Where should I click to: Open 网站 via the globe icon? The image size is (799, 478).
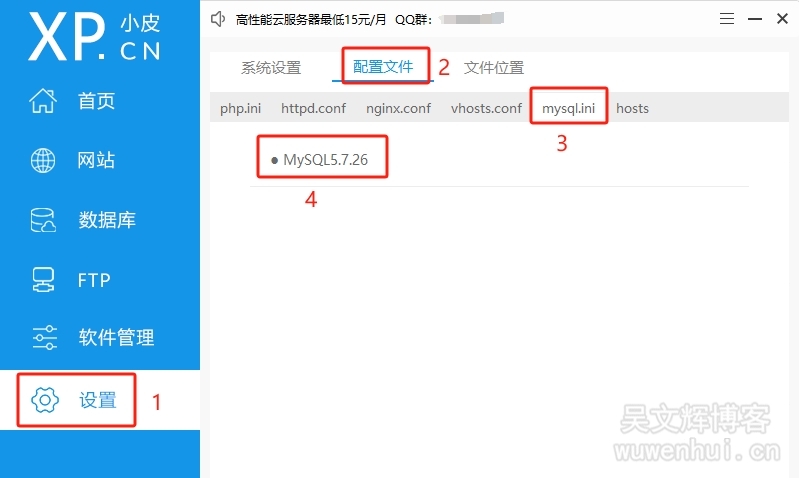[x=44, y=160]
